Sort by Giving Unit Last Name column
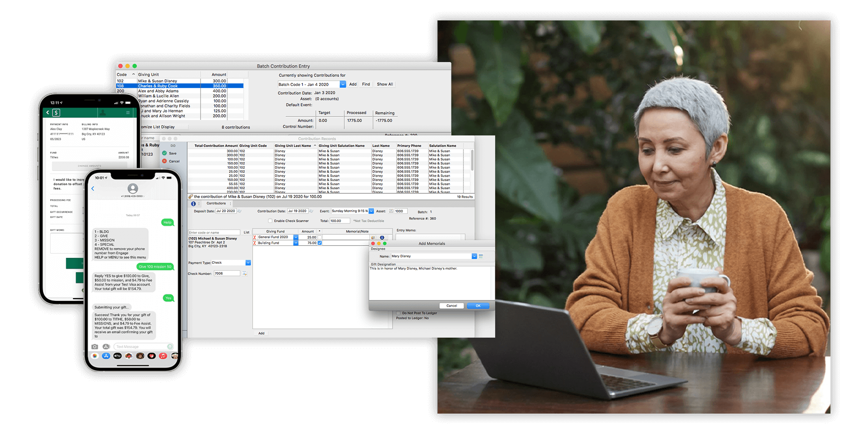 click(295, 146)
